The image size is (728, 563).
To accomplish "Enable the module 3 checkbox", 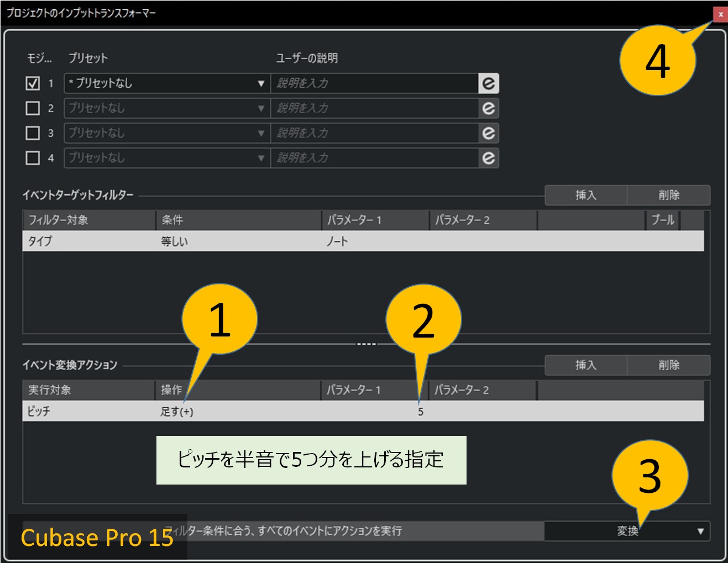I will (33, 133).
